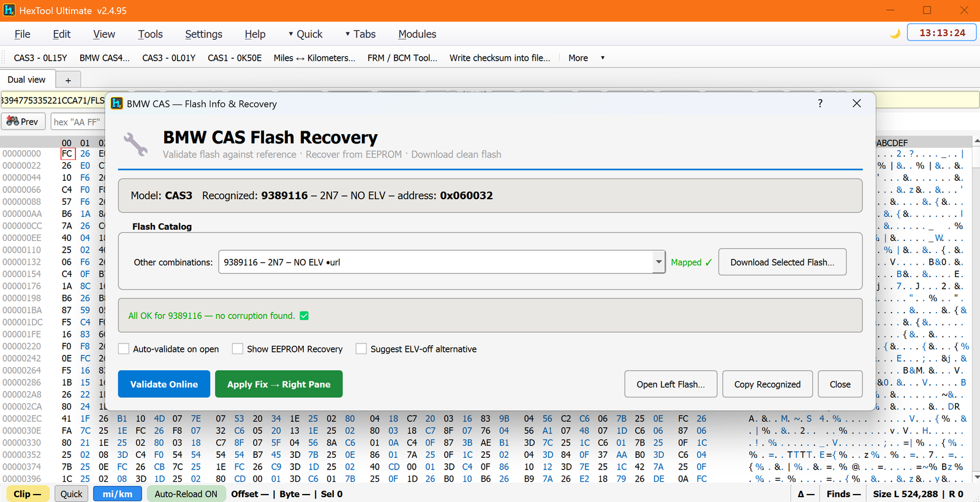
Task: Click the Quick status bar button
Action: 71,494
